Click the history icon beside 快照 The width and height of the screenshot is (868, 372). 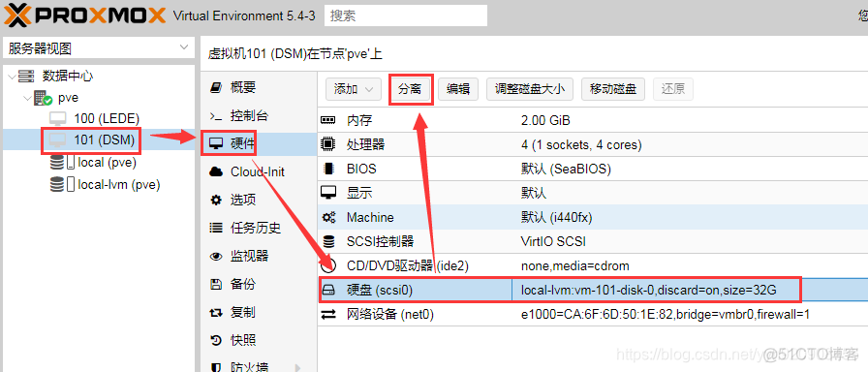[x=216, y=340]
